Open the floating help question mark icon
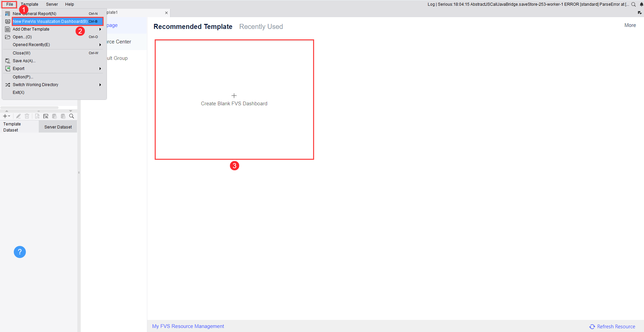Viewport: 644px width, 332px height. pyautogui.click(x=20, y=252)
